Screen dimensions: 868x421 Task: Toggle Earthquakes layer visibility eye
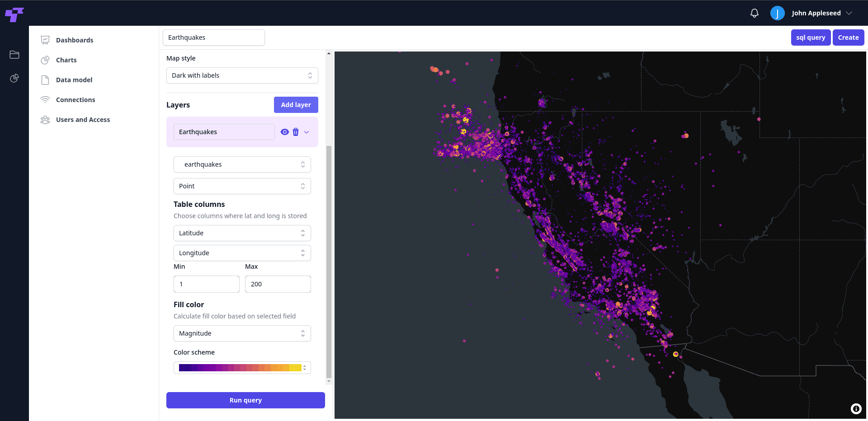[x=284, y=132]
